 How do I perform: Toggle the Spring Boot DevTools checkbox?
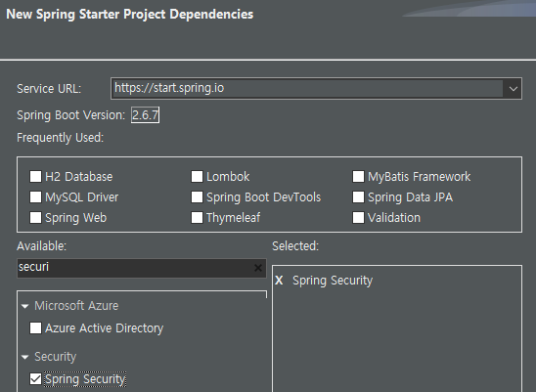(197, 197)
